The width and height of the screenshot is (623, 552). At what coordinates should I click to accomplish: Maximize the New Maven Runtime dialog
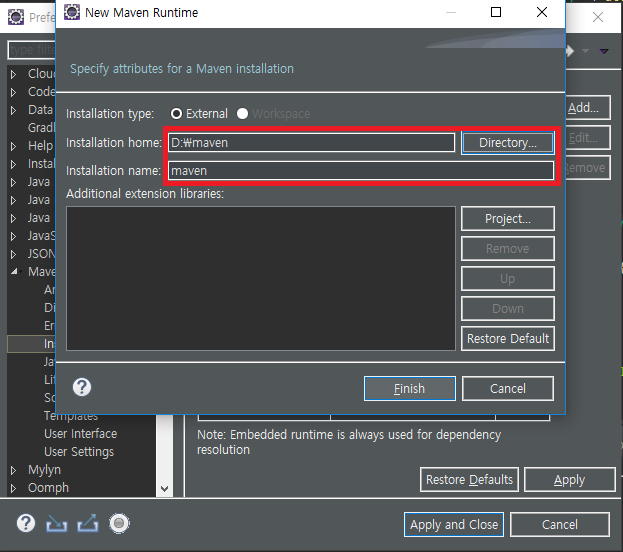[x=496, y=12]
